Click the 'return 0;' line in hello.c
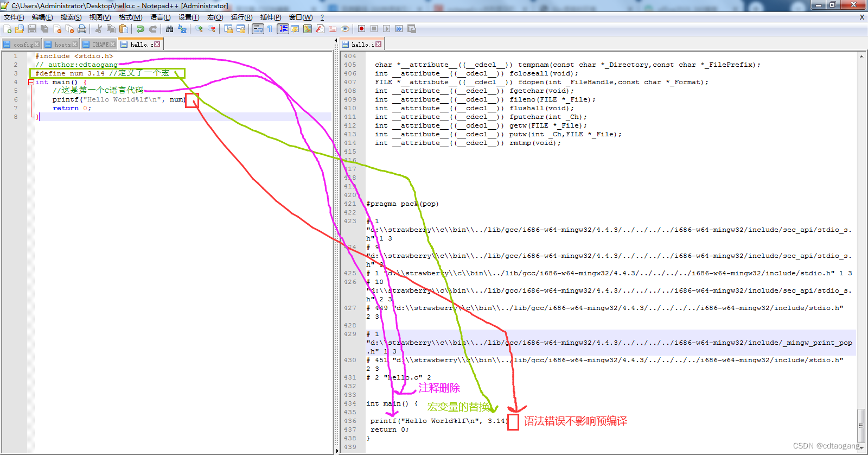Image resolution: width=868 pixels, height=455 pixels. pos(72,108)
